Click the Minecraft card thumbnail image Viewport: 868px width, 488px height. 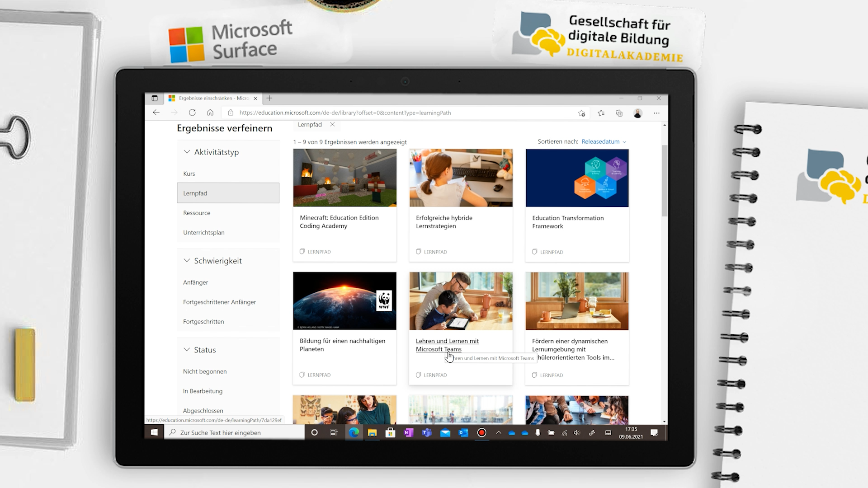[x=344, y=178]
